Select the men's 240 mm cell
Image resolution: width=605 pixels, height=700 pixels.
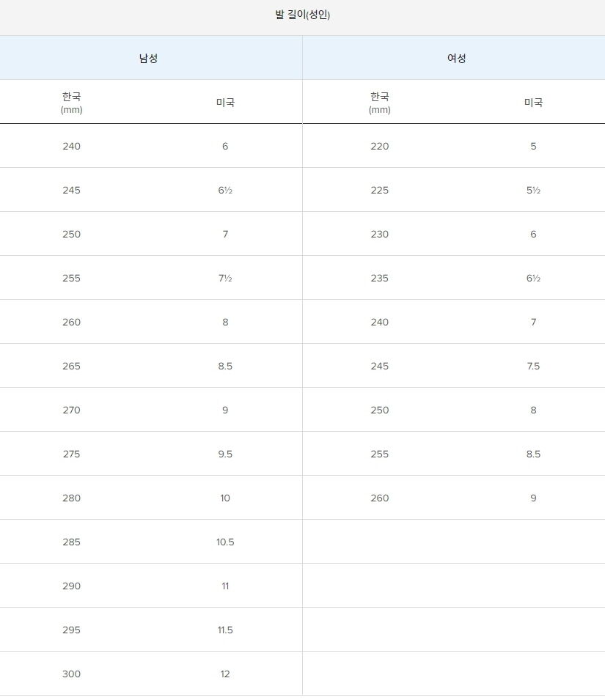(x=71, y=146)
